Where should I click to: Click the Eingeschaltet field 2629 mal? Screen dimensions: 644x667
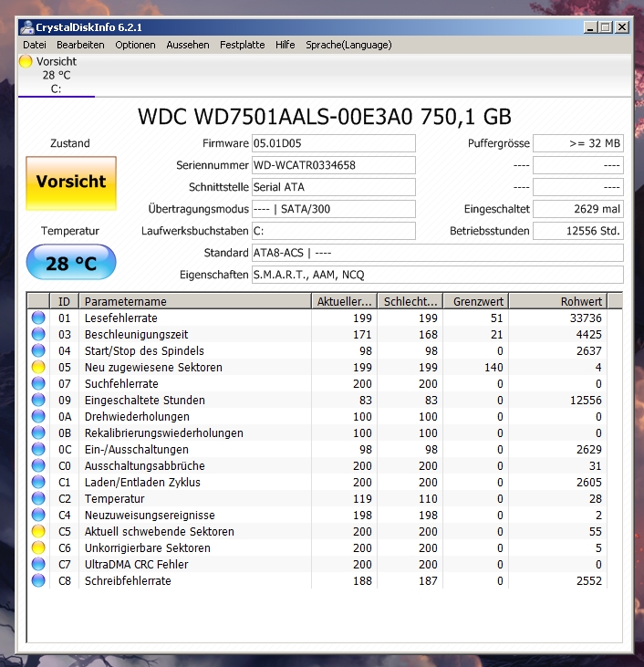point(578,209)
